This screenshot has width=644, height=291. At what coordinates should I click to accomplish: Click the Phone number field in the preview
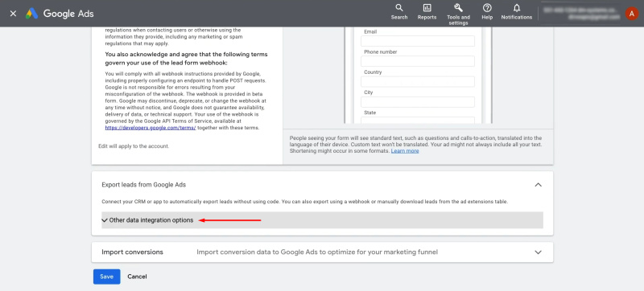point(418,61)
